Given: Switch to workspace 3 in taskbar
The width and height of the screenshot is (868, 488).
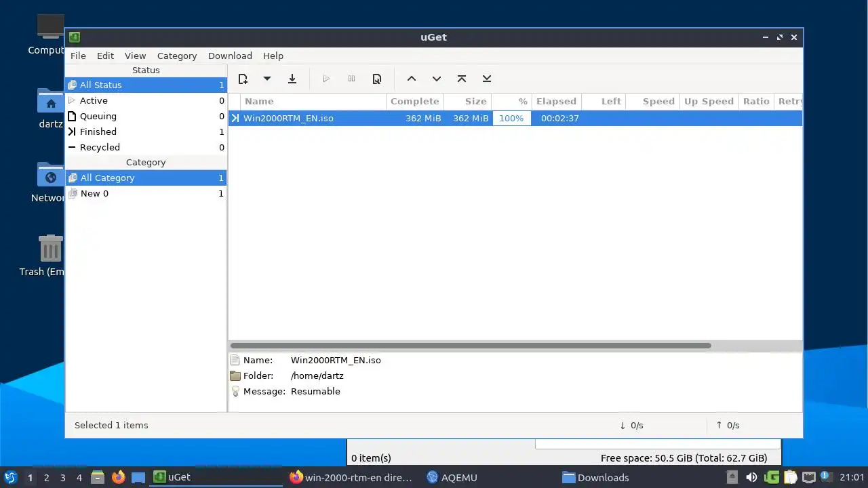Looking at the screenshot, I should (x=62, y=477).
